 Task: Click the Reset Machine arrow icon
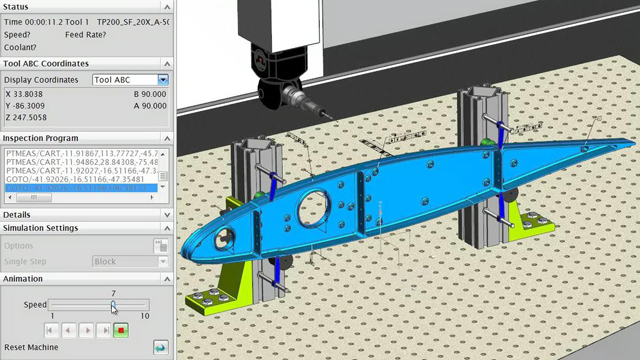pos(160,347)
